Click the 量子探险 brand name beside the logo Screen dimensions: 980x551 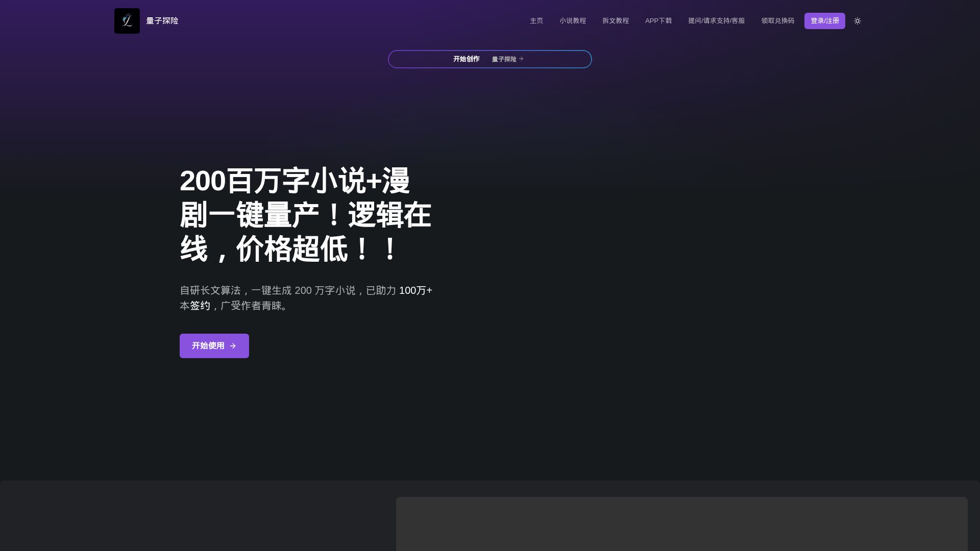coord(162,21)
